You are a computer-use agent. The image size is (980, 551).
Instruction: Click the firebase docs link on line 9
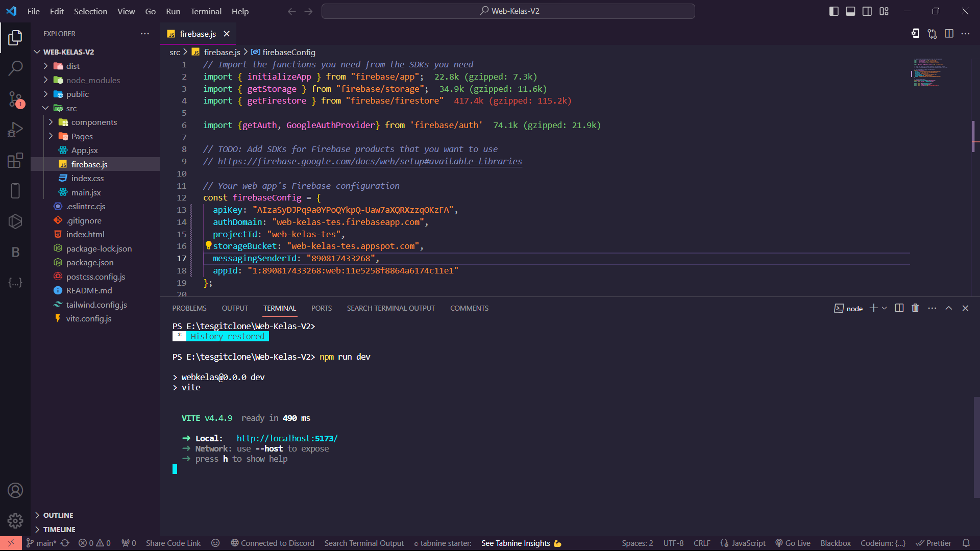pos(370,161)
